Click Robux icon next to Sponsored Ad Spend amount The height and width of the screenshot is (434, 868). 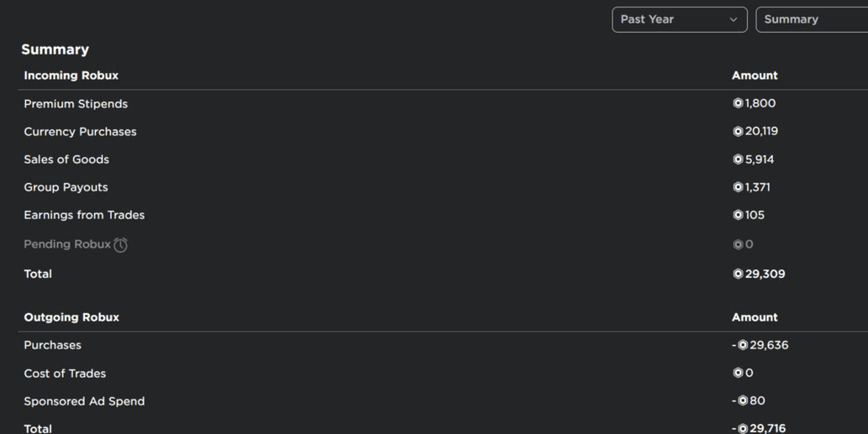pyautogui.click(x=743, y=400)
